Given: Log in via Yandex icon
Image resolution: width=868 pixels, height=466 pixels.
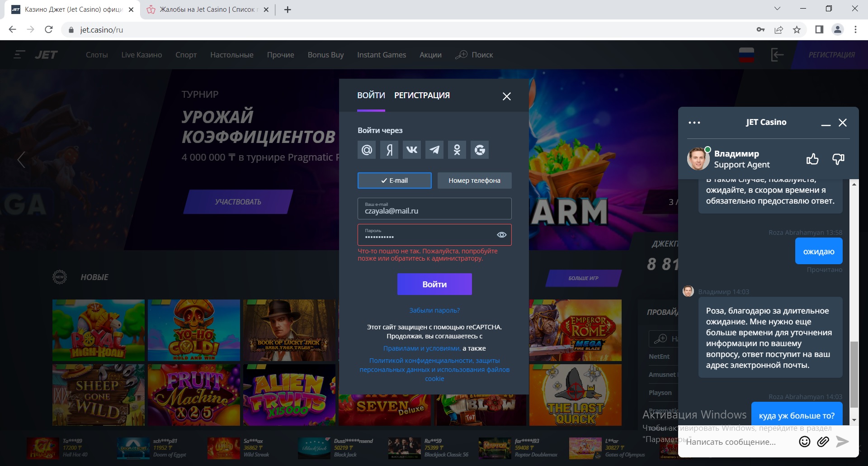Looking at the screenshot, I should [x=389, y=150].
